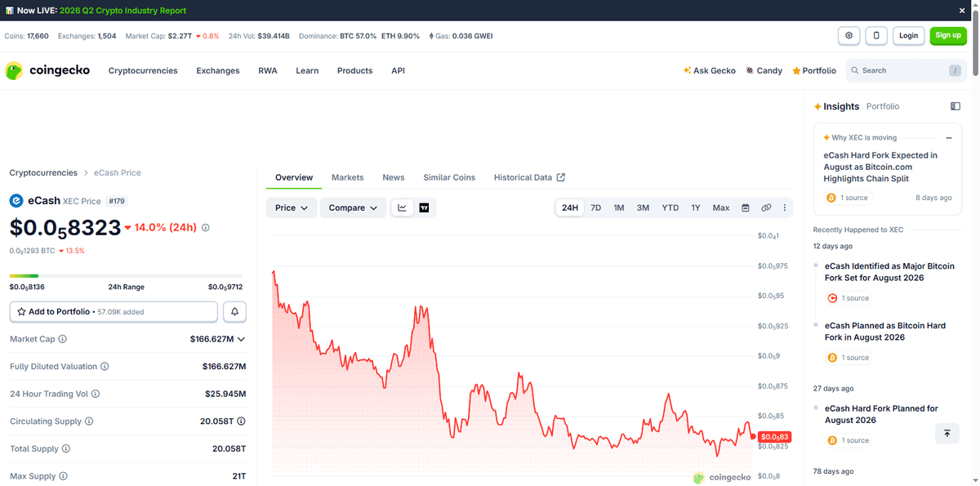Click the price alert bell icon
The width and height of the screenshot is (980, 486).
coord(234,312)
